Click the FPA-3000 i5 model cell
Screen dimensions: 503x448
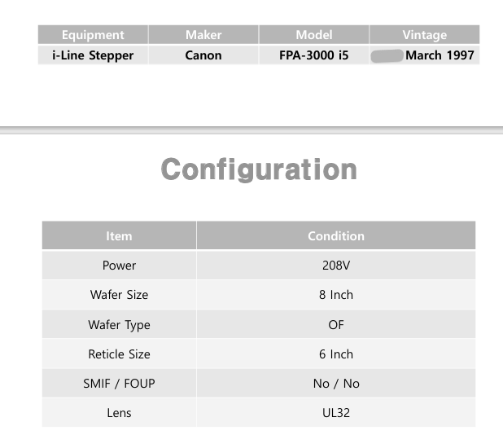(x=313, y=55)
